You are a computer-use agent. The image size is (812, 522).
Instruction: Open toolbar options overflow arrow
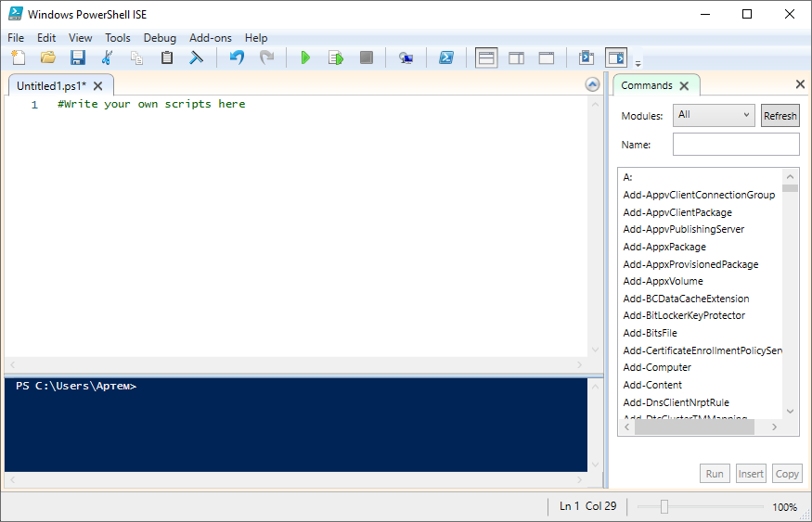coord(638,63)
